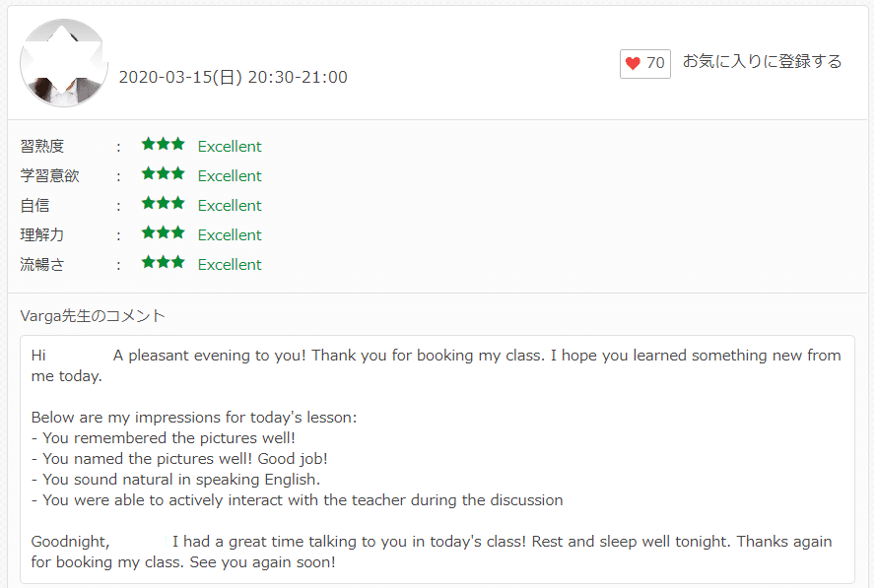Click the 学習意欲 category label

[x=49, y=176]
